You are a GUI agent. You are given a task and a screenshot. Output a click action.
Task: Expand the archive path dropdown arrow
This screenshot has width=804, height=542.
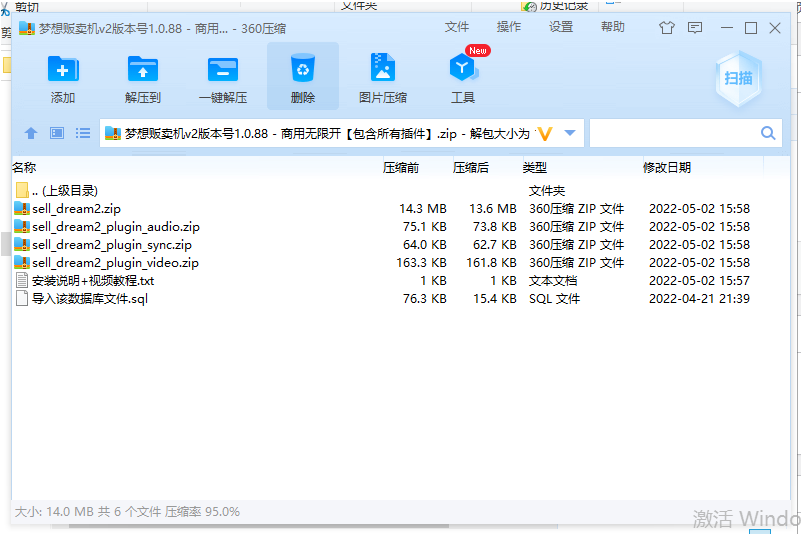pos(570,133)
